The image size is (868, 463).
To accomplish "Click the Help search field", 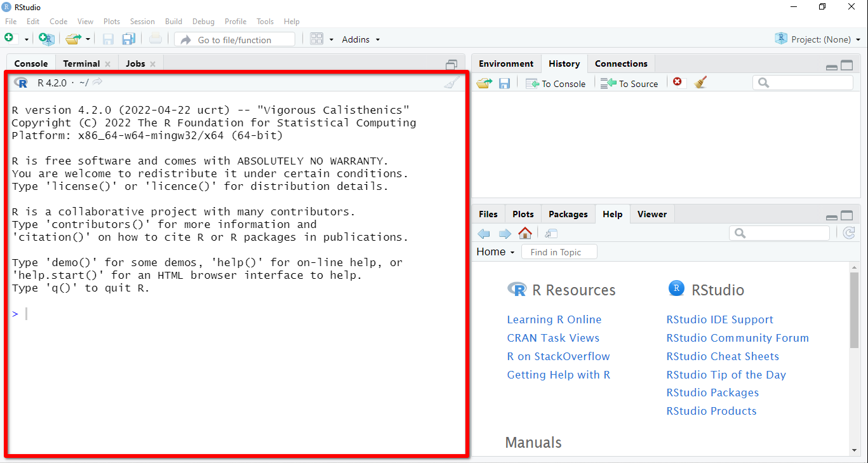I will point(779,233).
